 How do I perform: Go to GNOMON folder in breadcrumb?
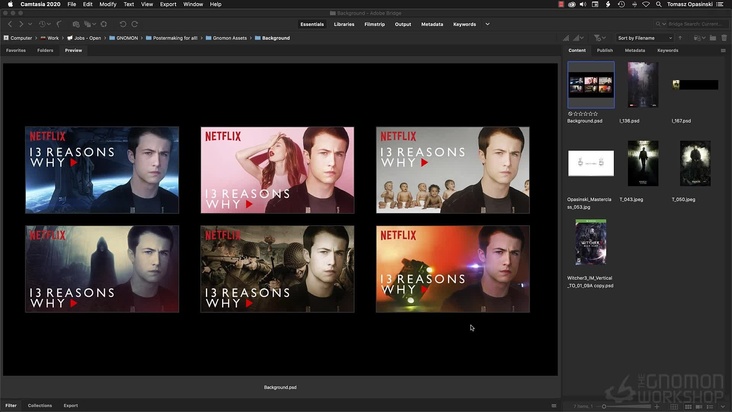pyautogui.click(x=126, y=38)
